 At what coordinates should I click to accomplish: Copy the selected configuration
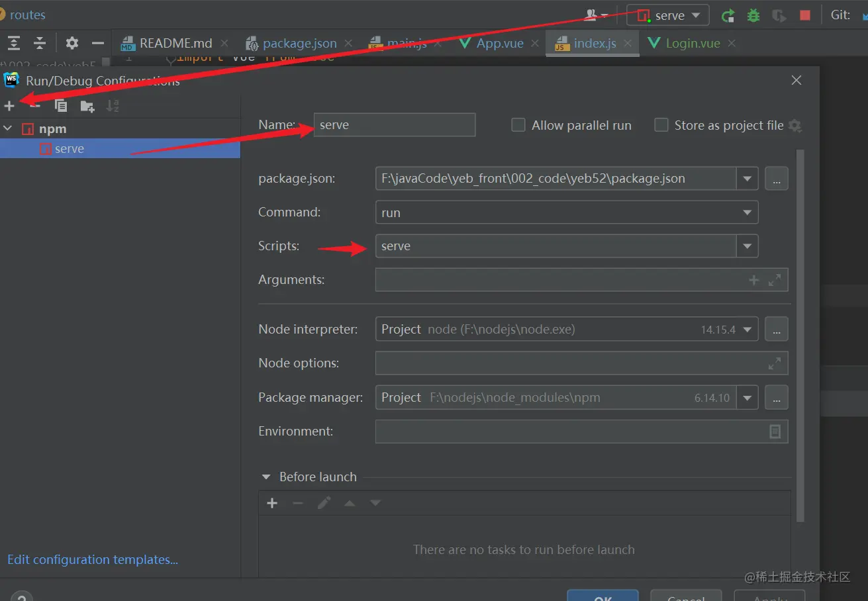pos(61,106)
